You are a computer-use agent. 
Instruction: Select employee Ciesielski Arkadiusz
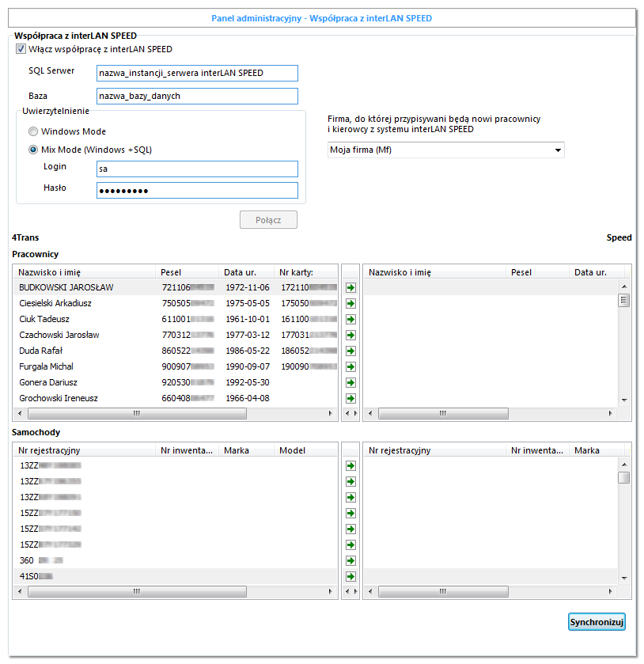tap(176, 303)
